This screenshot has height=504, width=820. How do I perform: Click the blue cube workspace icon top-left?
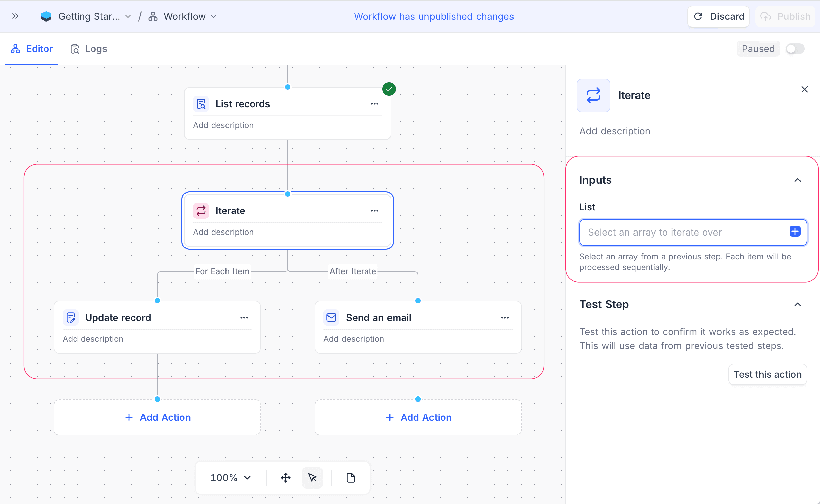(46, 16)
